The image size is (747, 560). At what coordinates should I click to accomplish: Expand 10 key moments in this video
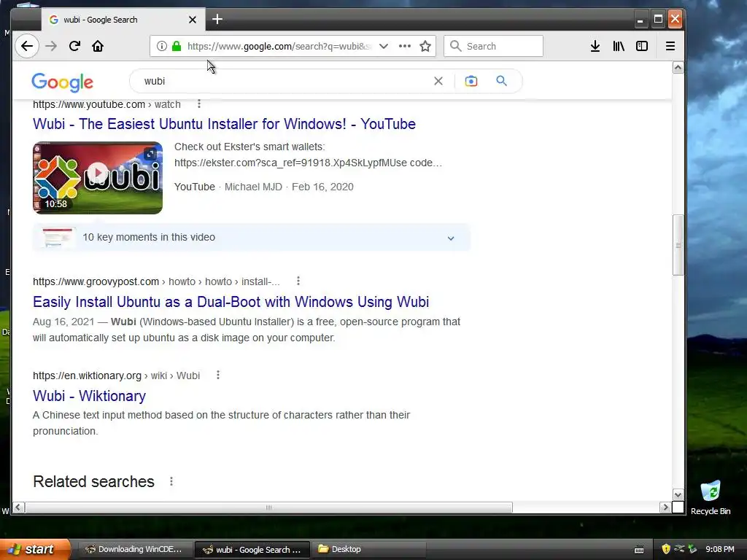pyautogui.click(x=252, y=237)
